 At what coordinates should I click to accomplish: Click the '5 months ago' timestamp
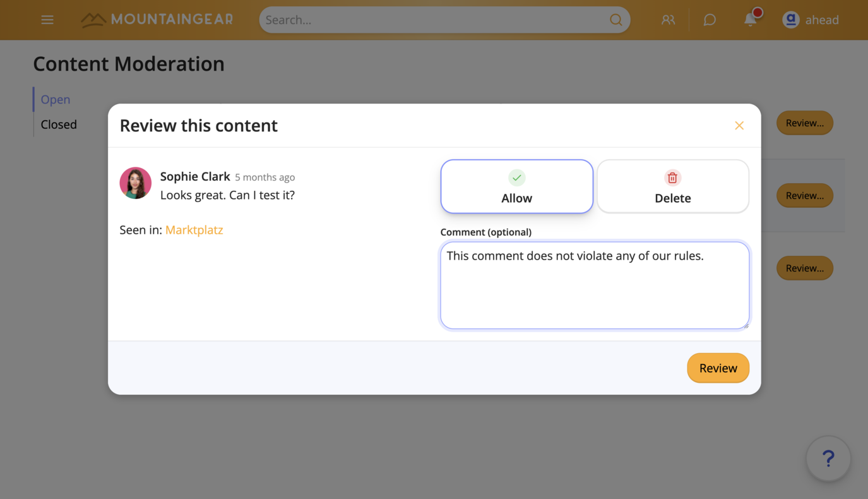265,177
